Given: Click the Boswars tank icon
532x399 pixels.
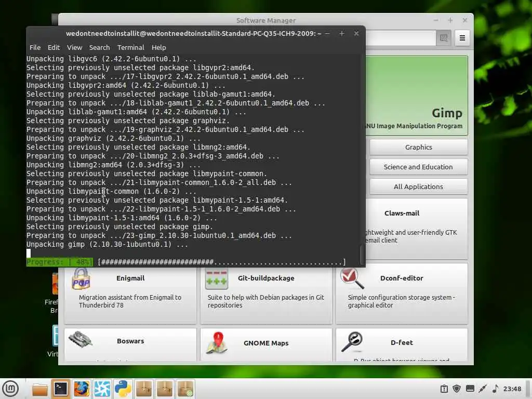Looking at the screenshot, I should (x=81, y=340).
